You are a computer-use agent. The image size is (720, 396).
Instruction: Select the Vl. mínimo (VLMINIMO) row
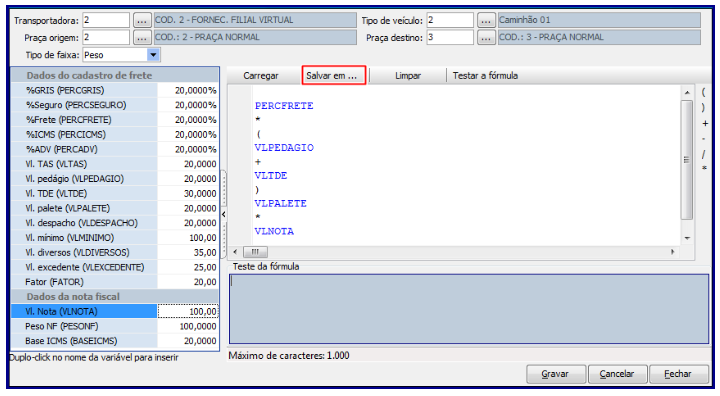pos(115,238)
